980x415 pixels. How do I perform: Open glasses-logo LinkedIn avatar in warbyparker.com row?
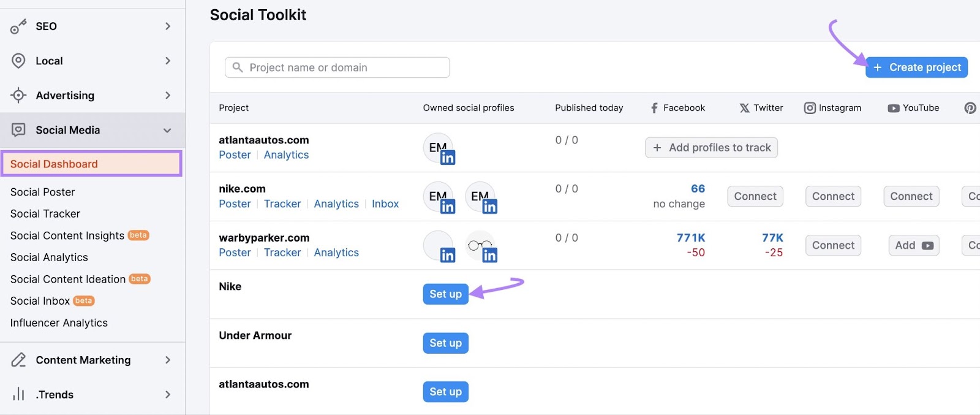pos(481,246)
